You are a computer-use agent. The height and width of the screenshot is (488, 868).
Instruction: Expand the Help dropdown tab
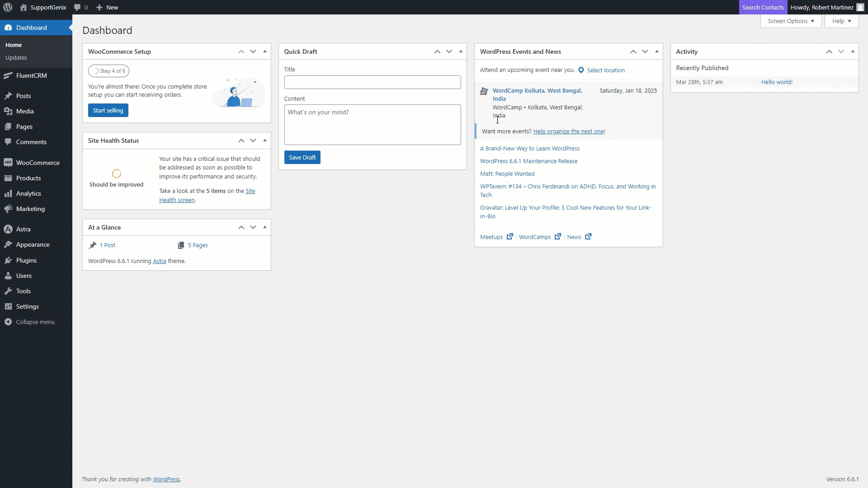841,21
